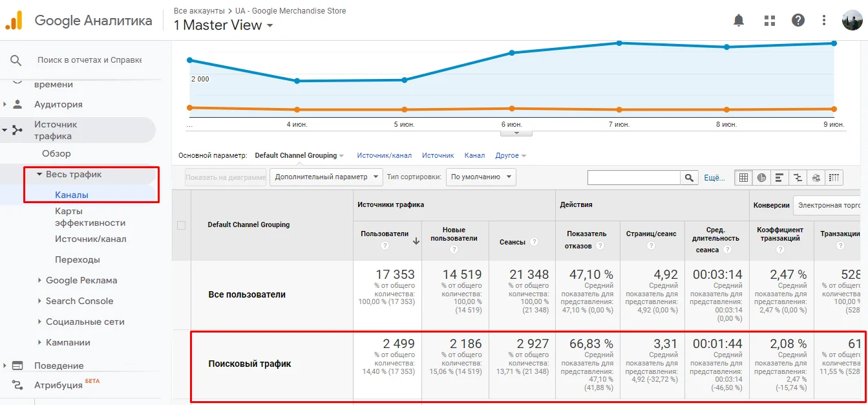Click the Поведение section icon
This screenshot has height=405, width=868.
17,366
